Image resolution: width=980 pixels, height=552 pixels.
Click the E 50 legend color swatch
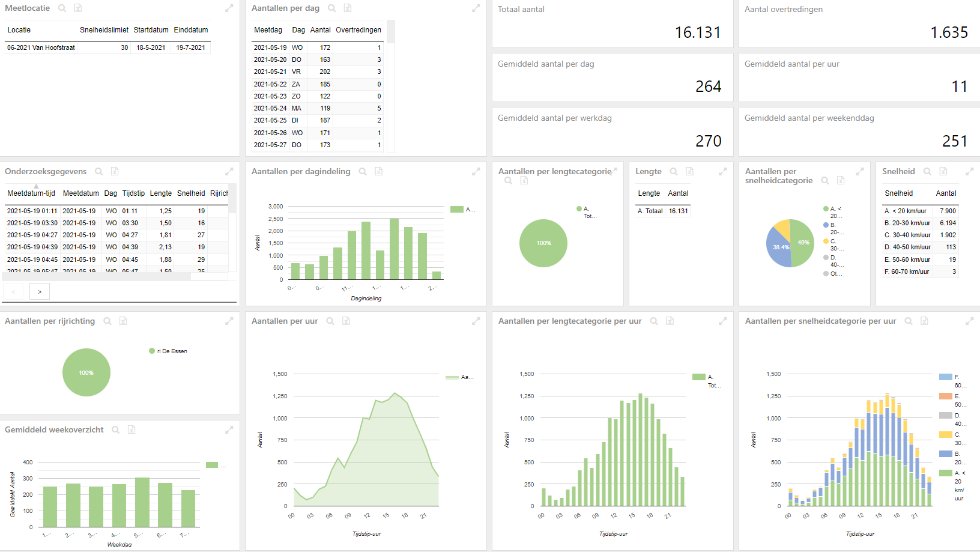point(946,396)
